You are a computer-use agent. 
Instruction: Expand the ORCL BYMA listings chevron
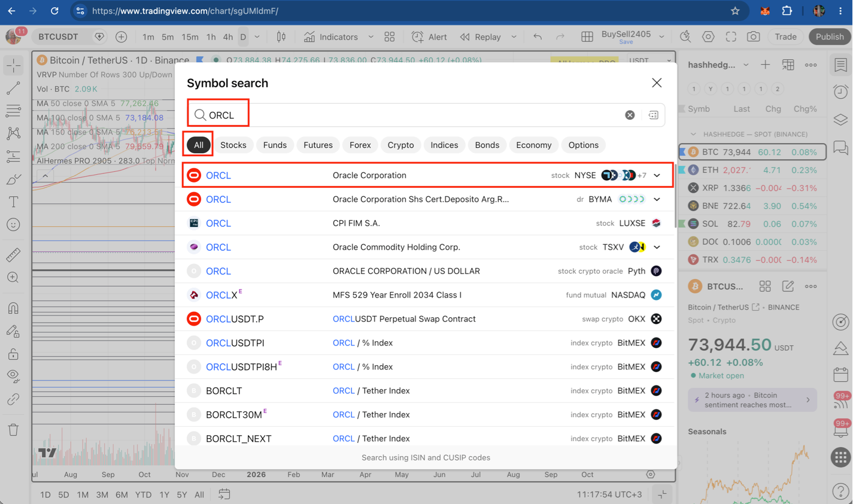(657, 199)
